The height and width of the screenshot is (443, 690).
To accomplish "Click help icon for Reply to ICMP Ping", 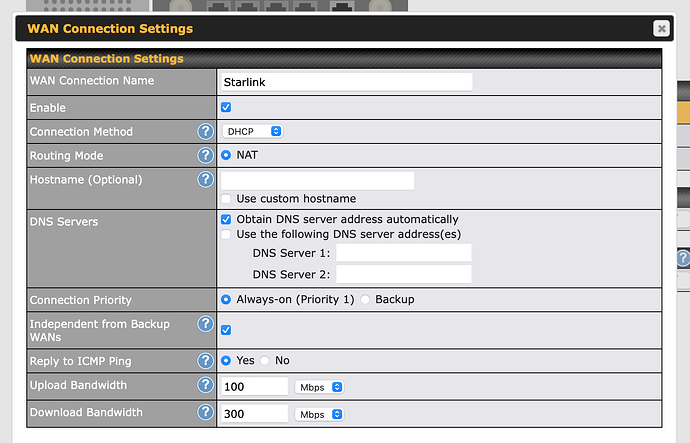I will [205, 360].
